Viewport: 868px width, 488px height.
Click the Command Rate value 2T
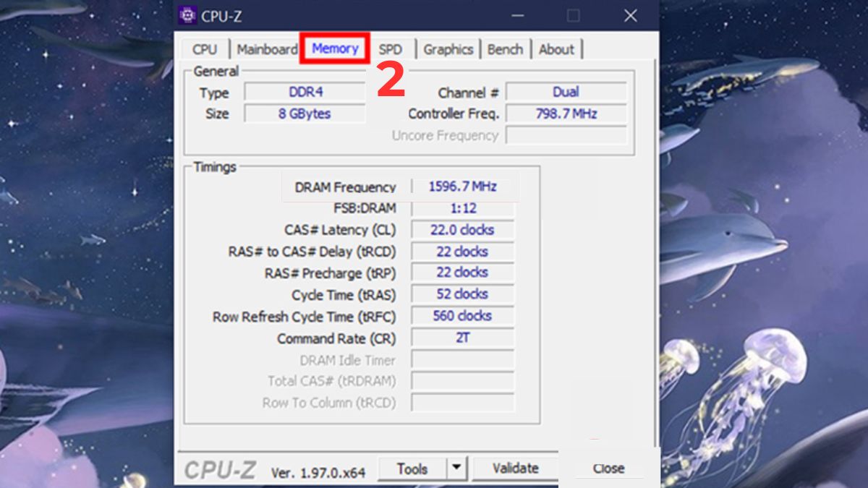pyautogui.click(x=463, y=338)
